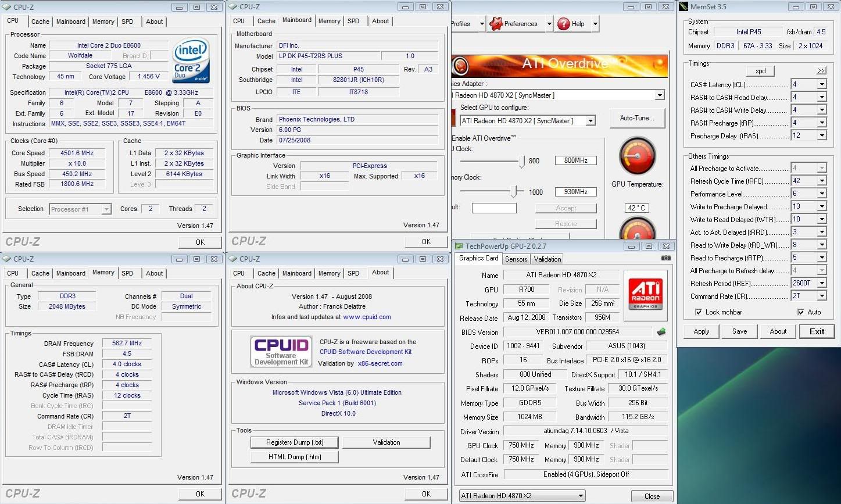Click the HTML Dump (.htm) button
The height and width of the screenshot is (504, 841).
point(295,457)
